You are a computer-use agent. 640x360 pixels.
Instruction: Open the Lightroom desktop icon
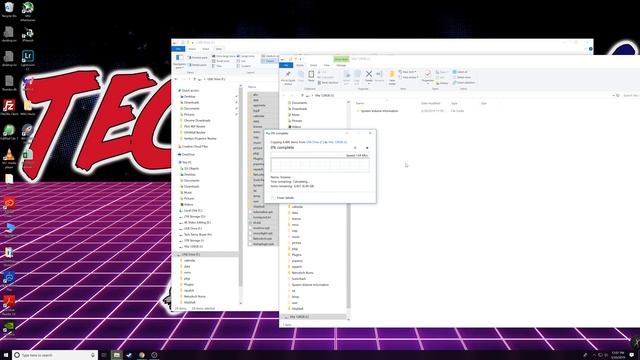click(x=28, y=59)
